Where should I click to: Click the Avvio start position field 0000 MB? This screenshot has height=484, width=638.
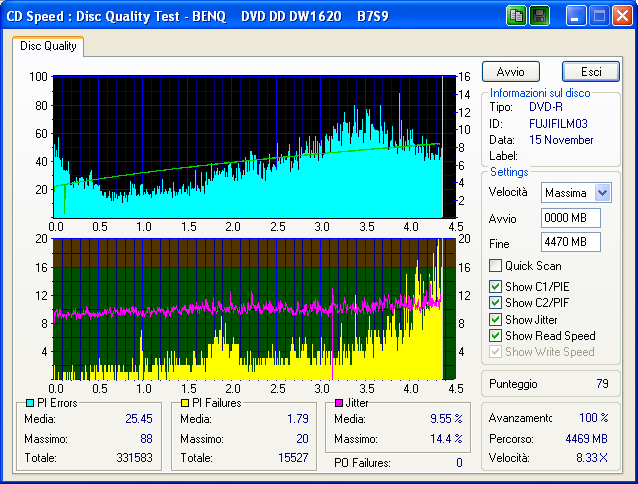pyautogui.click(x=570, y=218)
